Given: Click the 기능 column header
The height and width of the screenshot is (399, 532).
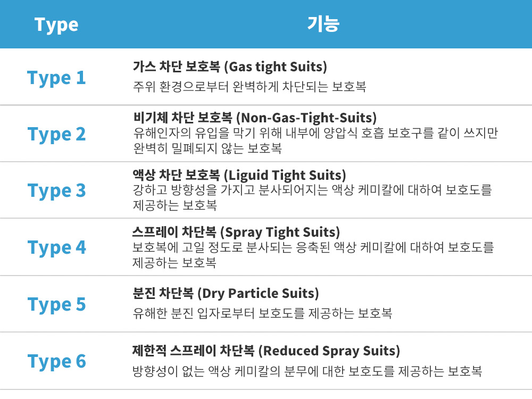Looking at the screenshot, I should point(323,24).
